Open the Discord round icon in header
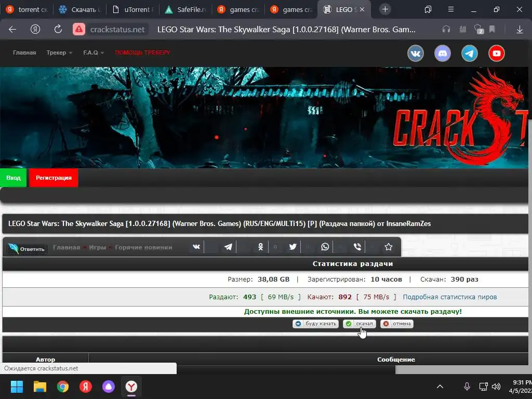This screenshot has height=399, width=532. 443,54
